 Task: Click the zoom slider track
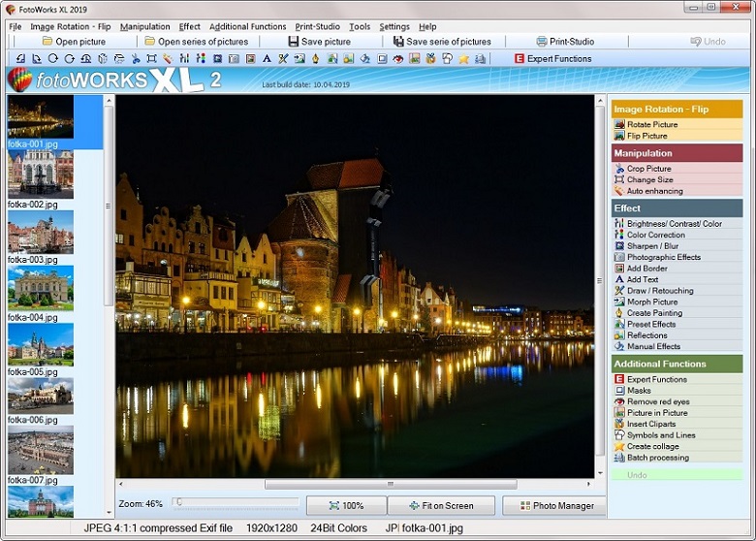pos(237,502)
